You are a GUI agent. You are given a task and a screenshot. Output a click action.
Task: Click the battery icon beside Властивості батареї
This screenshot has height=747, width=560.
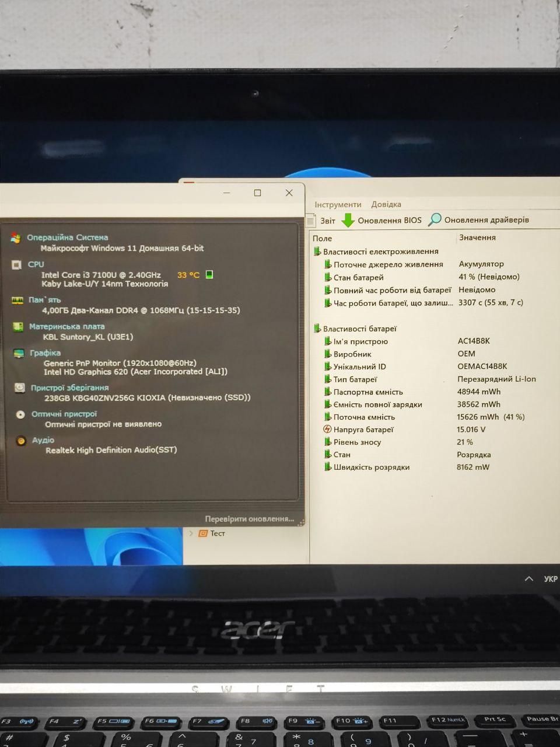coord(317,329)
